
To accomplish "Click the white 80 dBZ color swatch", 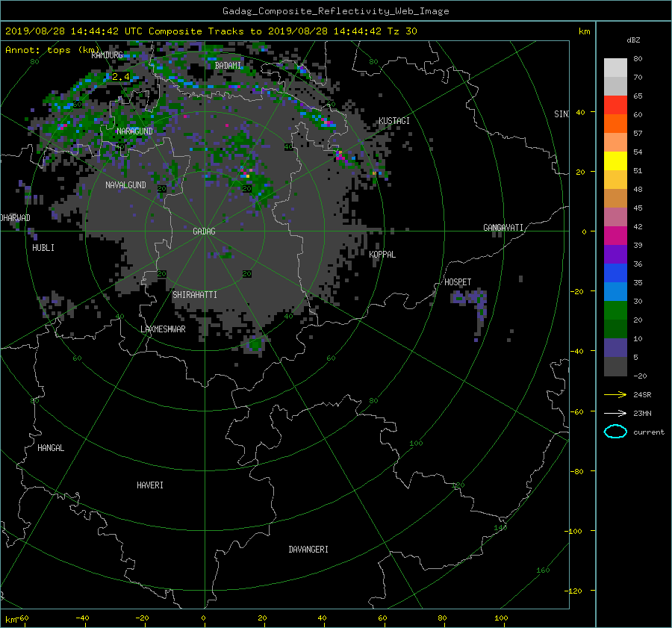I will (x=615, y=67).
